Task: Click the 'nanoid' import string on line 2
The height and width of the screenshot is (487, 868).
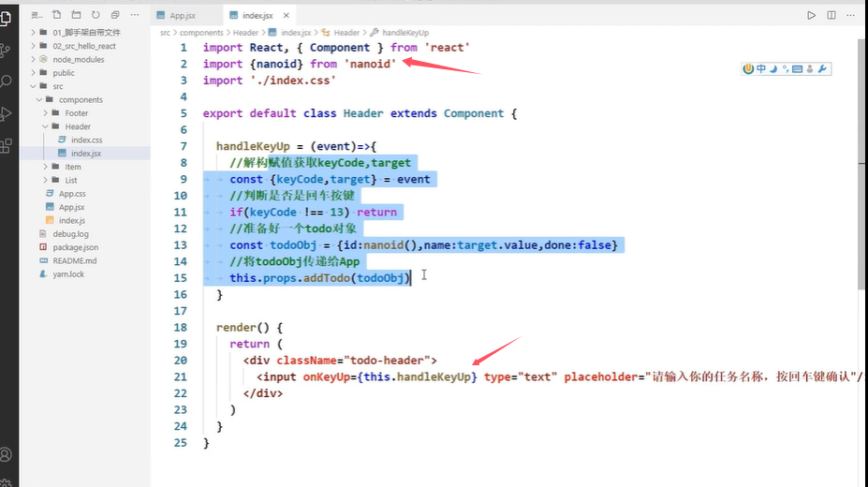Action: [371, 64]
